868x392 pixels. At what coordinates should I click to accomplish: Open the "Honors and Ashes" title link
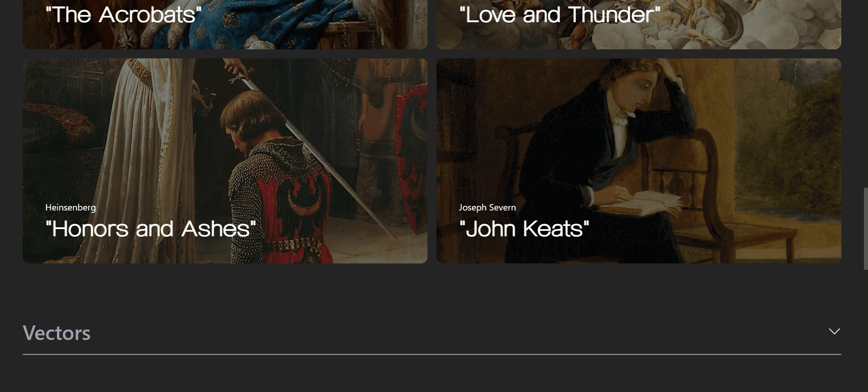coord(151,229)
